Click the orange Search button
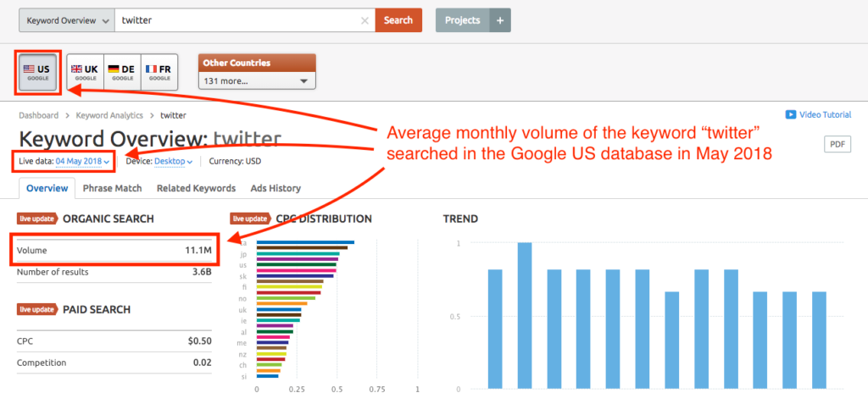 pyautogui.click(x=398, y=20)
